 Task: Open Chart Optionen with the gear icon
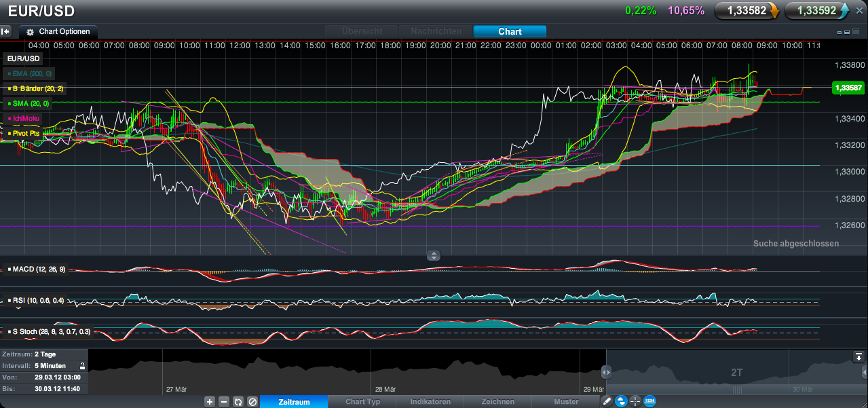29,31
